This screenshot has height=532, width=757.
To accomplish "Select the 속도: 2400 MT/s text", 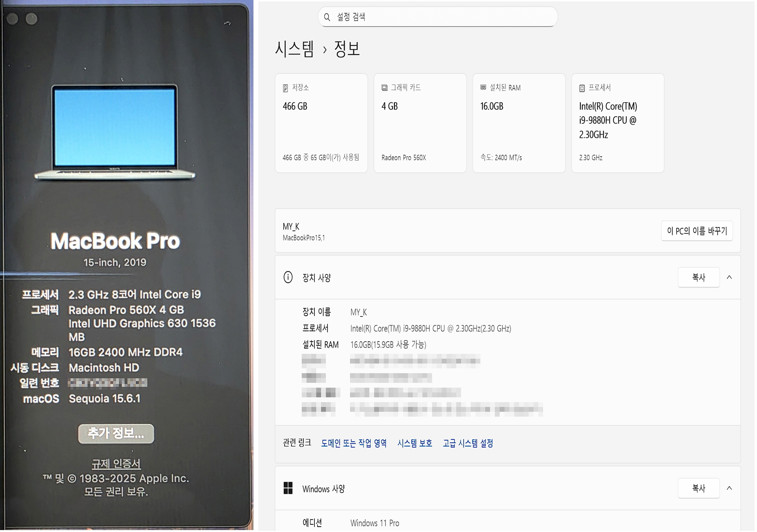I will point(501,158).
